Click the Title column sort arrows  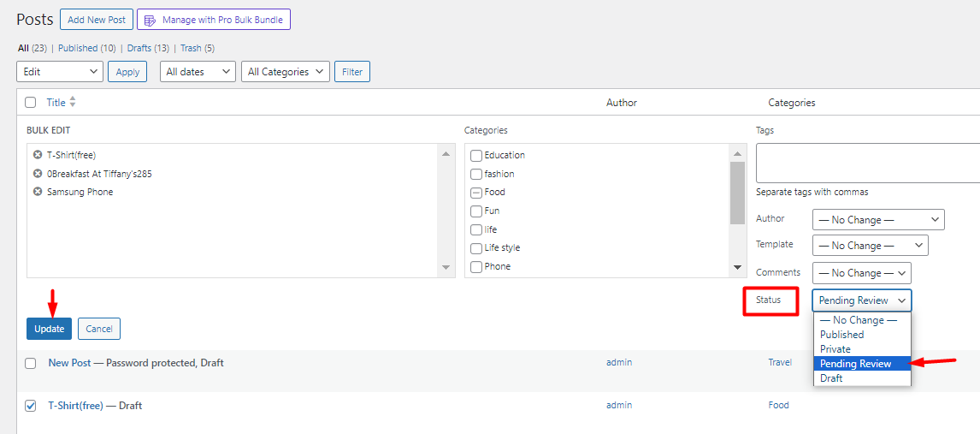(x=73, y=102)
